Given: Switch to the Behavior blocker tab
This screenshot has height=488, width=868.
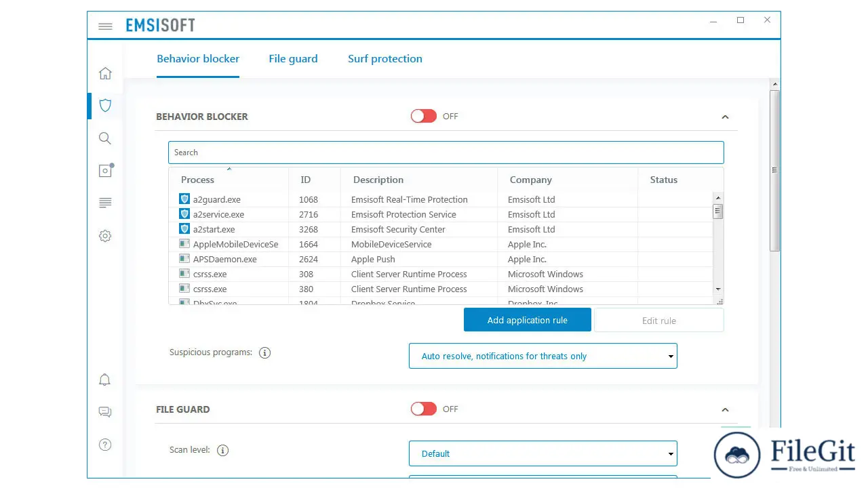Looking at the screenshot, I should click(198, 59).
